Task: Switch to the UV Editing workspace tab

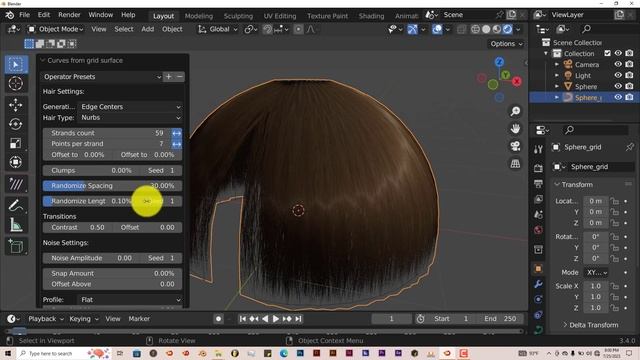Action: tap(280, 16)
